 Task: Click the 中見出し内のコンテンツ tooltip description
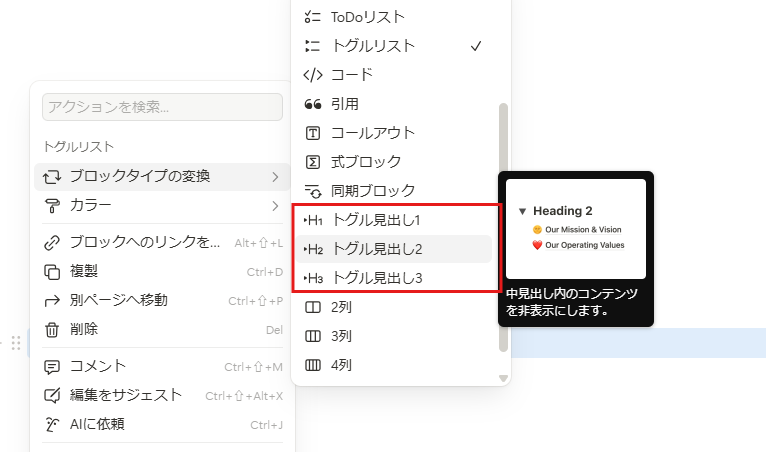572,302
